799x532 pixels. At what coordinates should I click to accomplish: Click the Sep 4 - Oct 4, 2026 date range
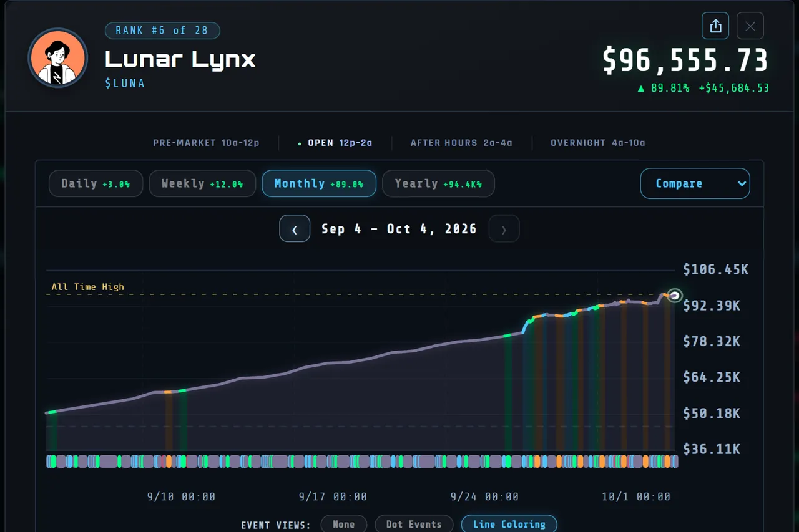(399, 229)
